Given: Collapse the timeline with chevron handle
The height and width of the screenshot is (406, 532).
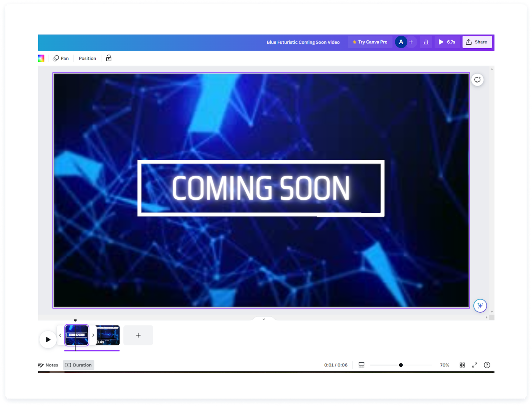Looking at the screenshot, I should click(x=264, y=319).
